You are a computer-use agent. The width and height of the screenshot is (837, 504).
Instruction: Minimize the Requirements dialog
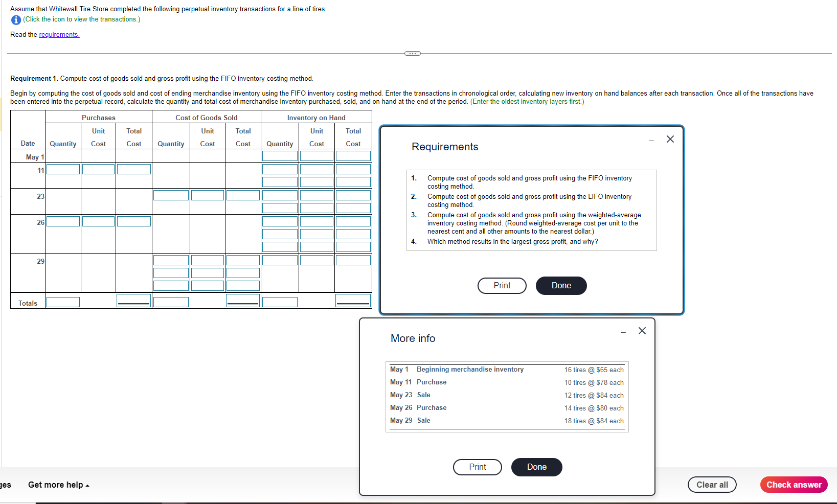tap(651, 141)
